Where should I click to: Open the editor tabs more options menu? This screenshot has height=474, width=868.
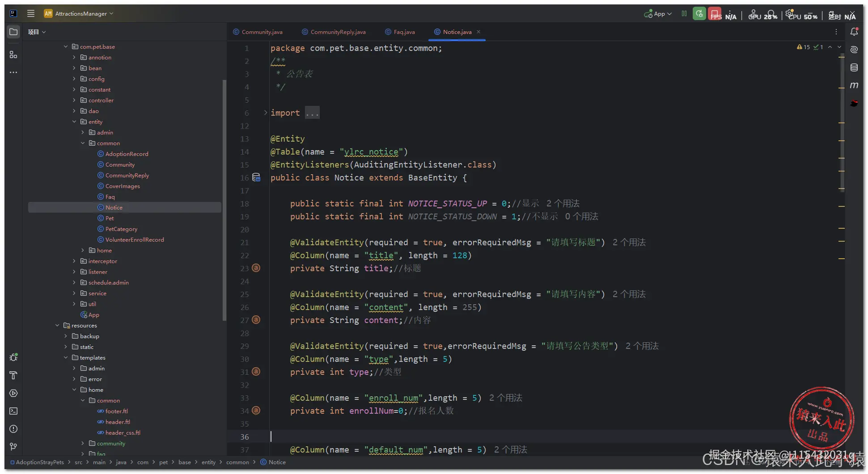coord(836,32)
